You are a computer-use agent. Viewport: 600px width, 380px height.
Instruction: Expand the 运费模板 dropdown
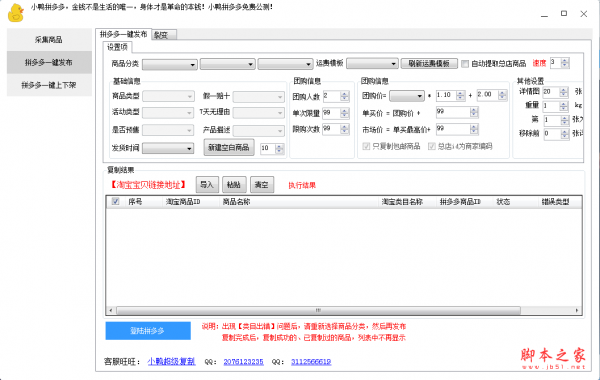pyautogui.click(x=372, y=64)
